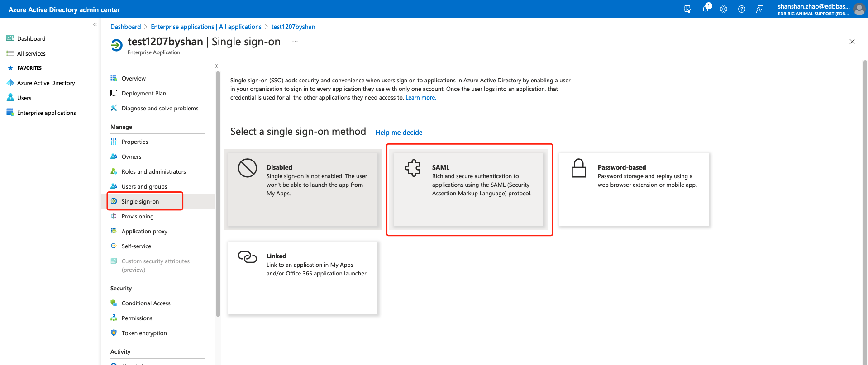Close the Single sign-on blade
Screen dimensions: 868x365
[852, 42]
